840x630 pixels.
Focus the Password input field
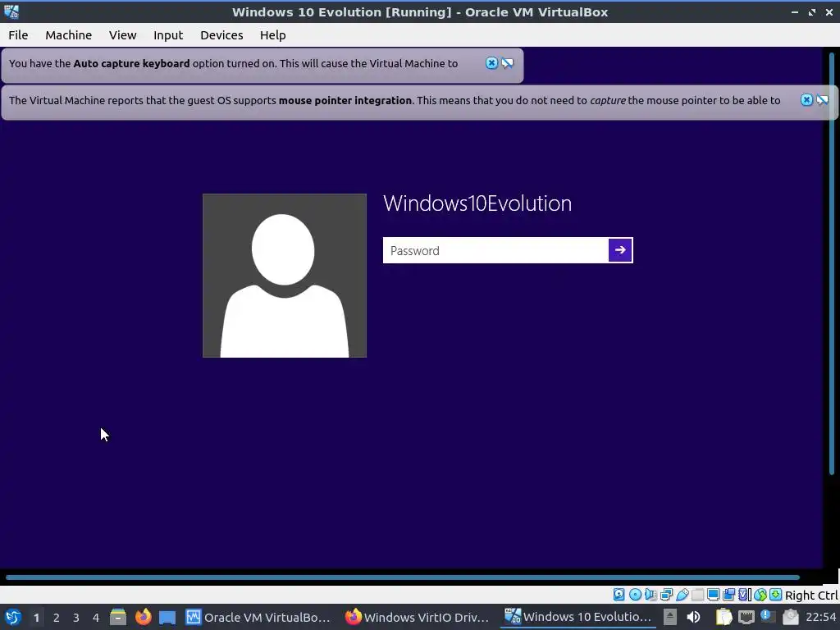coord(495,250)
